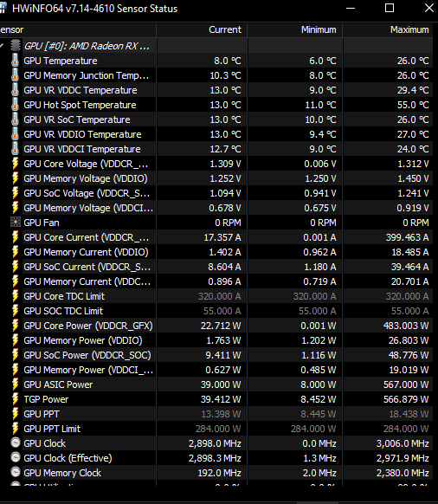
Task: Click the fan icon next to GPU Fan
Action: pos(15,223)
